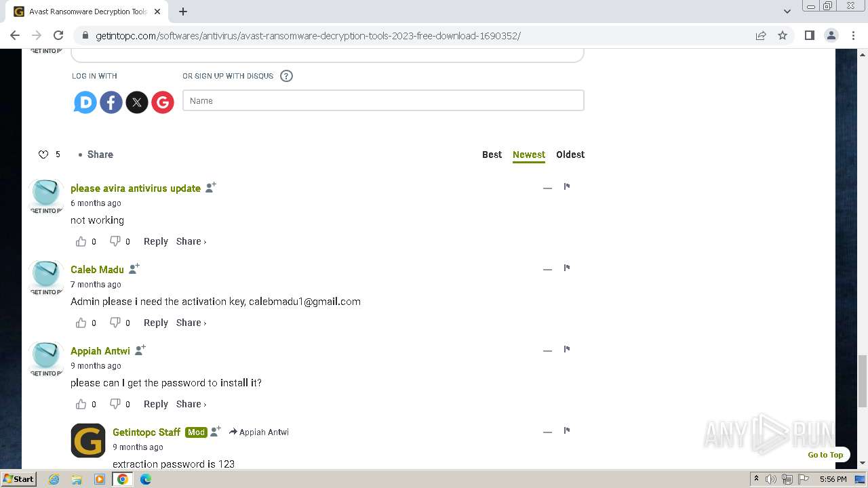The height and width of the screenshot is (488, 868).
Task: Upvote Appiah Antwi's comment
Action: click(x=81, y=404)
